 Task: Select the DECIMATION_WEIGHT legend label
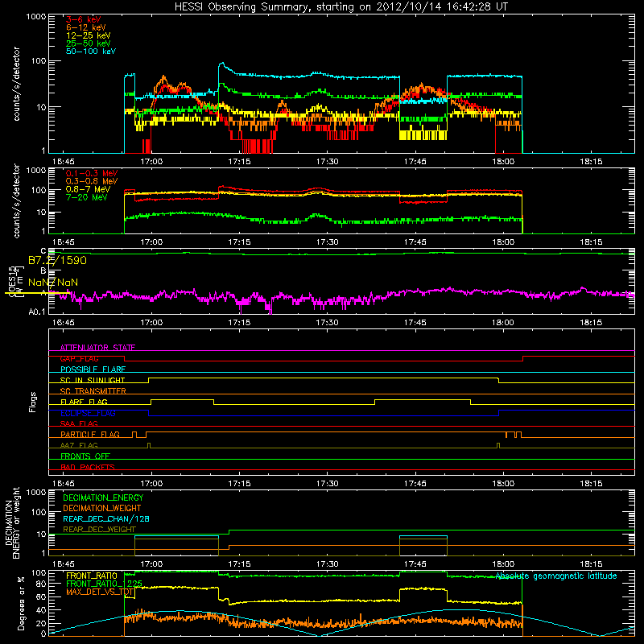tap(102, 508)
